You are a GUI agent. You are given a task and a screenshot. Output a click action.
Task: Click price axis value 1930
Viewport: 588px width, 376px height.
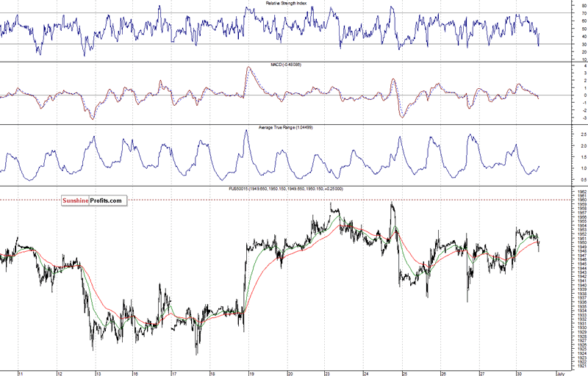tap(582, 328)
